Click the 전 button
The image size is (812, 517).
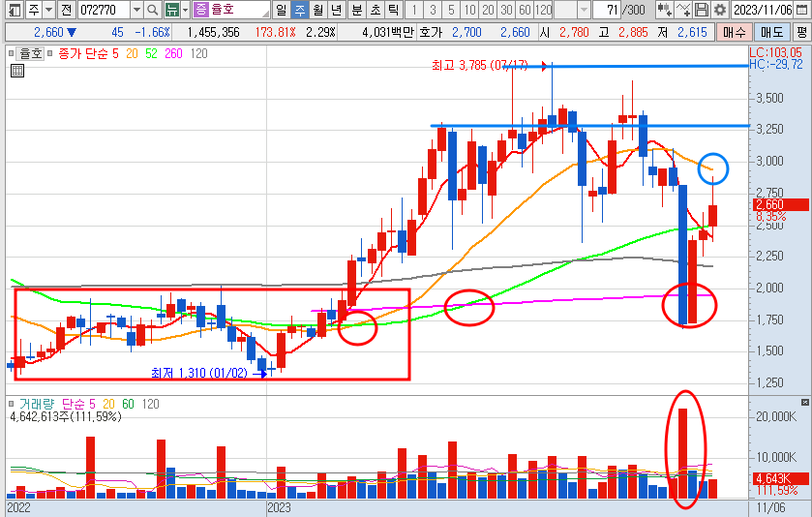pos(66,10)
